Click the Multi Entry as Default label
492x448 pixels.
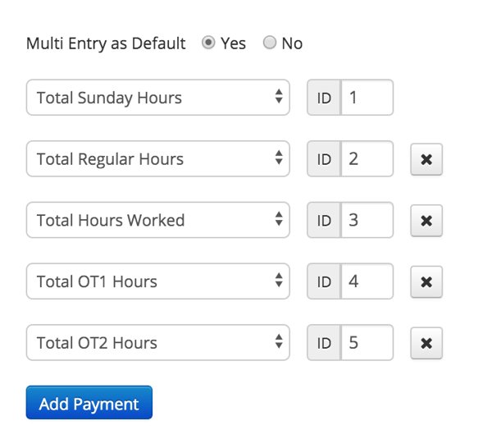(x=106, y=43)
